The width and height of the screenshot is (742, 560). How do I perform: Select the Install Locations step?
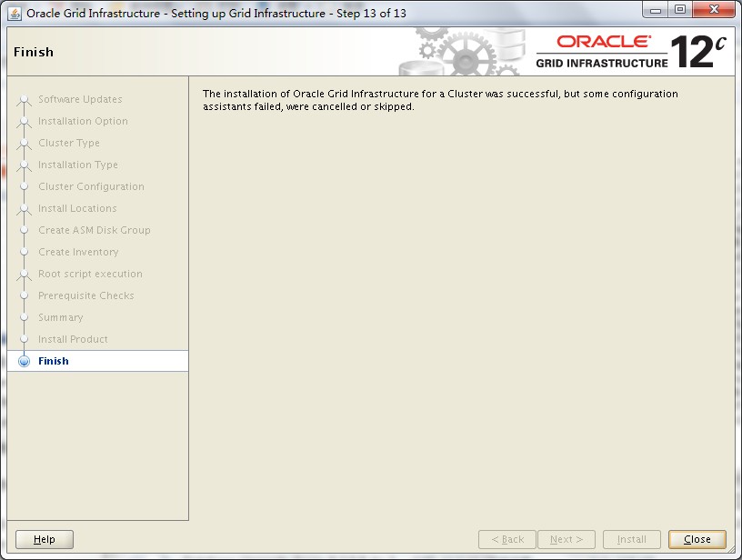pos(77,208)
